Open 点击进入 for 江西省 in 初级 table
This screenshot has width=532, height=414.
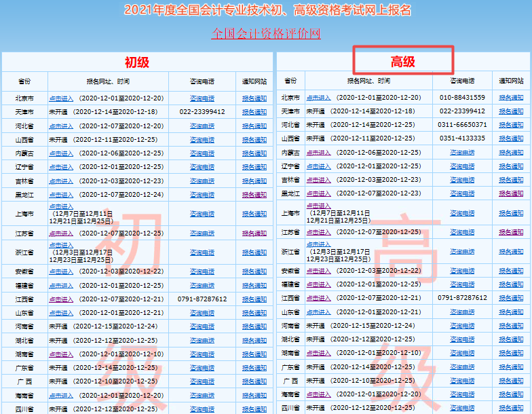[x=61, y=300]
